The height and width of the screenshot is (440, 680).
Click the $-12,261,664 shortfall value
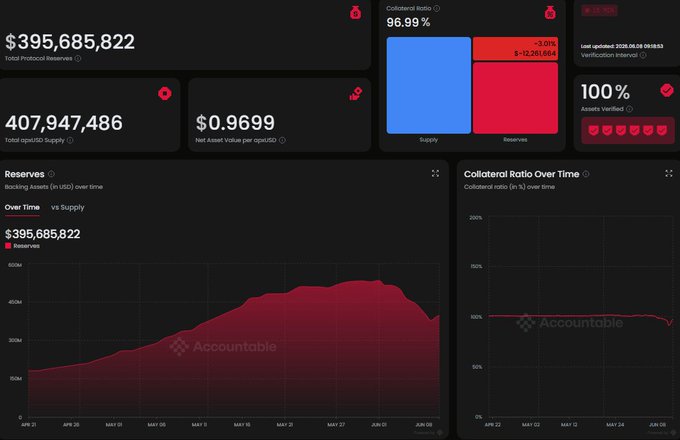coord(535,54)
